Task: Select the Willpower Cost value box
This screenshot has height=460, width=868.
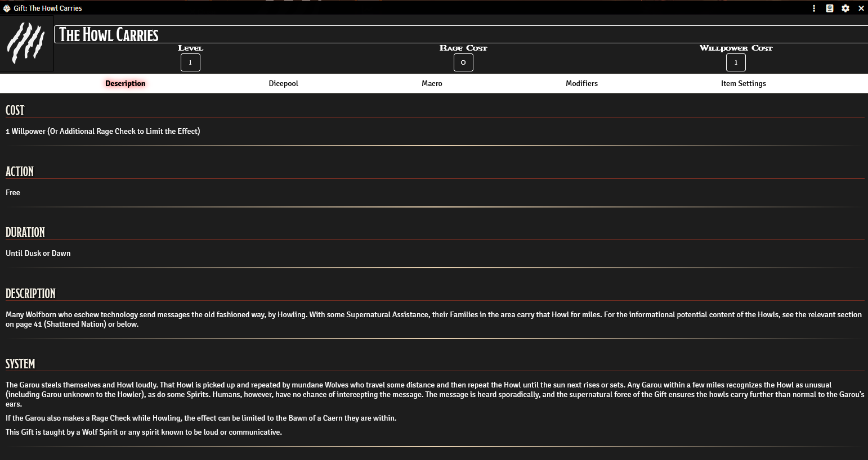Action: pyautogui.click(x=736, y=62)
